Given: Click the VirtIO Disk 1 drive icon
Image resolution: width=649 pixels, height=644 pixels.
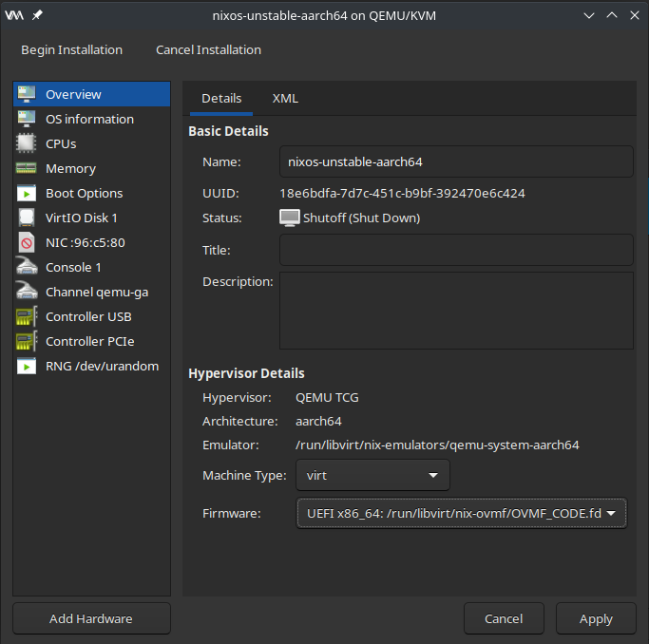Looking at the screenshot, I should tap(27, 218).
